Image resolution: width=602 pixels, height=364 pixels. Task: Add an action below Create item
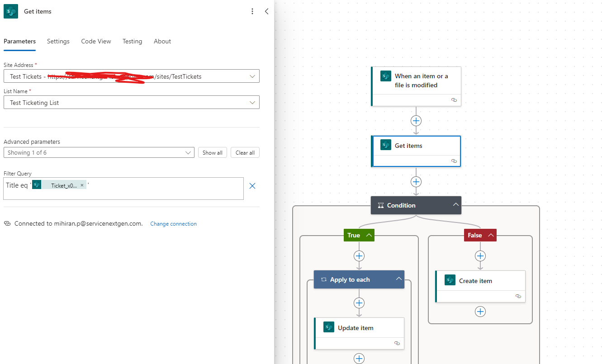[x=480, y=312]
